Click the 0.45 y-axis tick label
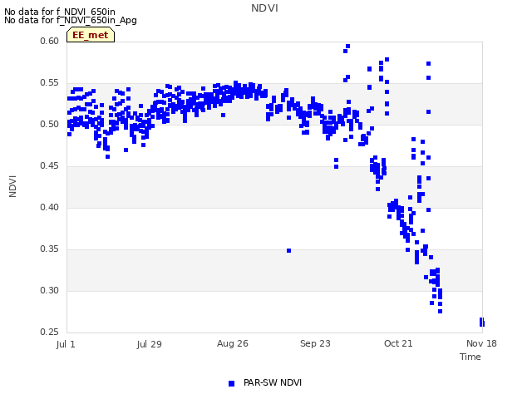Screen dimensions: 532x399 click(x=50, y=166)
